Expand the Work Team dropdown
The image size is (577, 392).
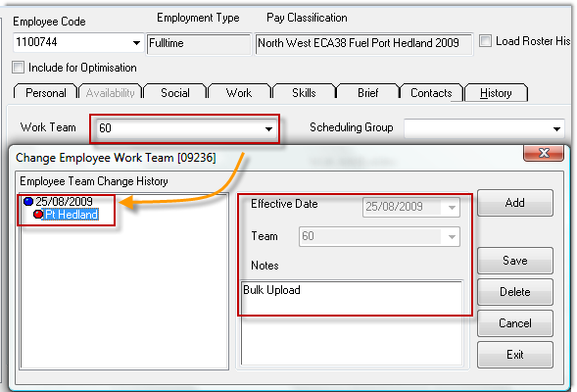269,128
